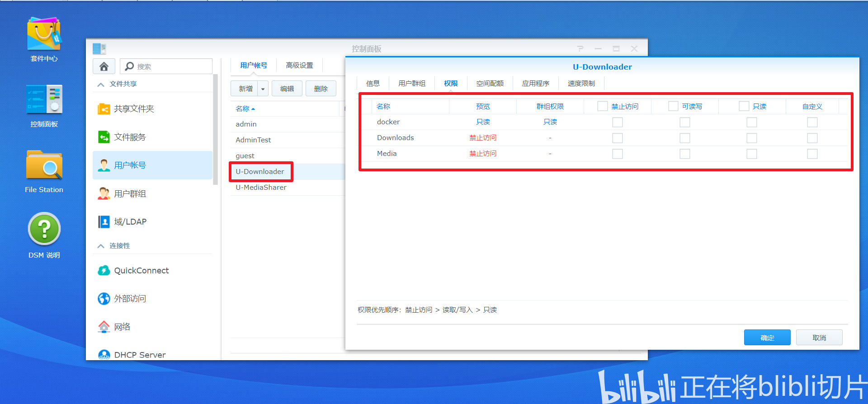Switch to 高级设置 tab in Control Panel
Image resolution: width=868 pixels, height=404 pixels.
pyautogui.click(x=299, y=66)
